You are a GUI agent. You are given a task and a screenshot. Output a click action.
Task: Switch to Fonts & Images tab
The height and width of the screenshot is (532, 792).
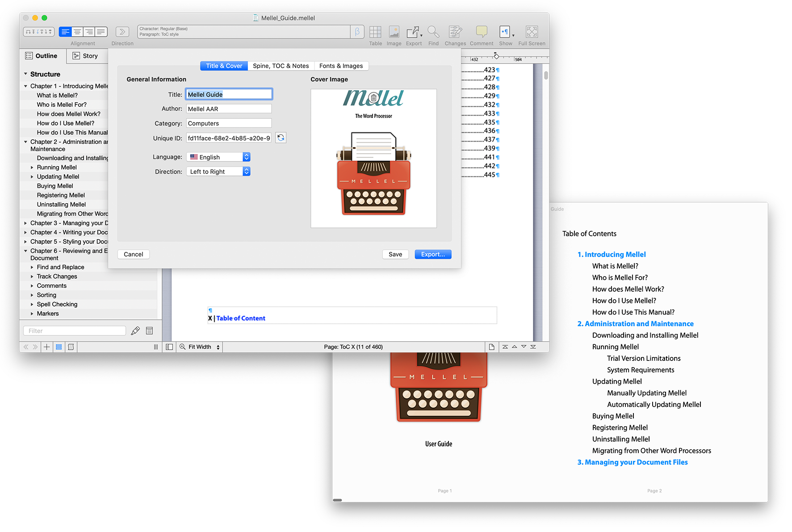click(341, 66)
